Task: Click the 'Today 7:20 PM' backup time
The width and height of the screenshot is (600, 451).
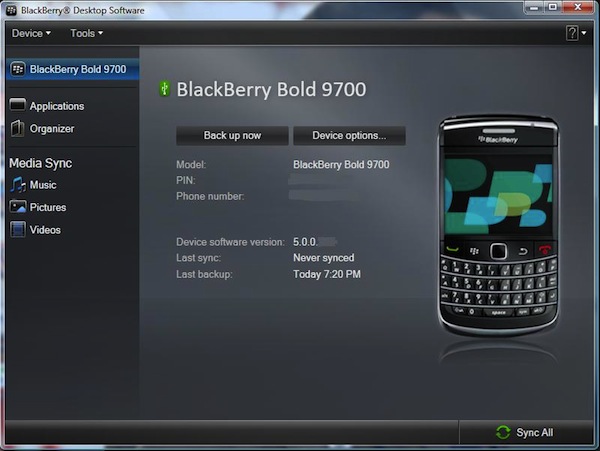Action: pyautogui.click(x=327, y=274)
